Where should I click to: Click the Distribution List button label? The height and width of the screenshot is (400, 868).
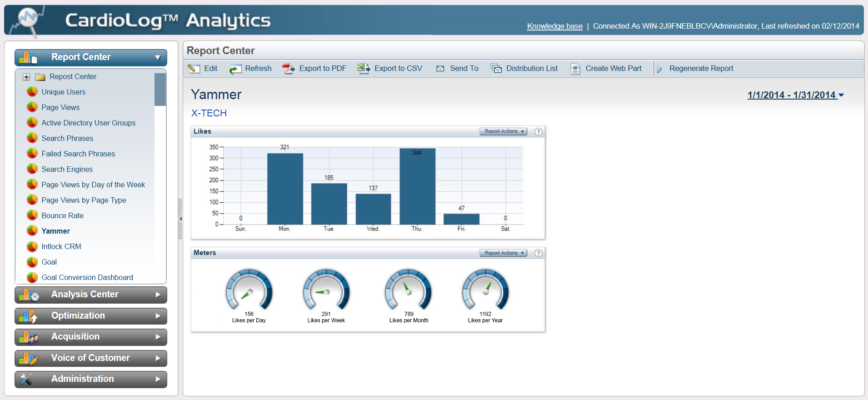pyautogui.click(x=532, y=69)
